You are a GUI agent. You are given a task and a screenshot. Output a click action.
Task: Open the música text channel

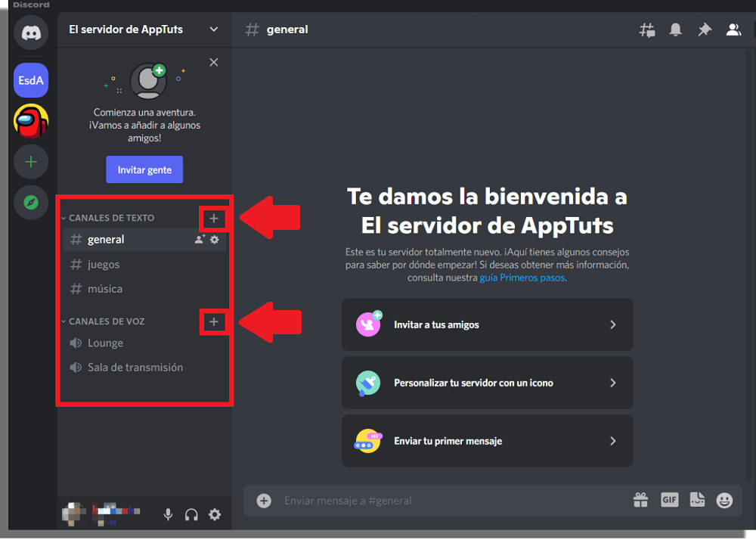pos(144,289)
